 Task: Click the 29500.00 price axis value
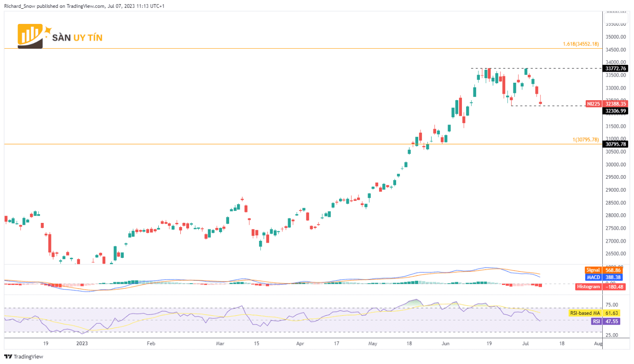(x=616, y=177)
